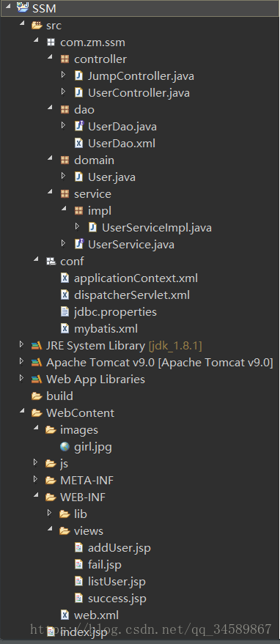Select listUser.jsp in views
The height and width of the screenshot is (644, 280).
pos(117,582)
